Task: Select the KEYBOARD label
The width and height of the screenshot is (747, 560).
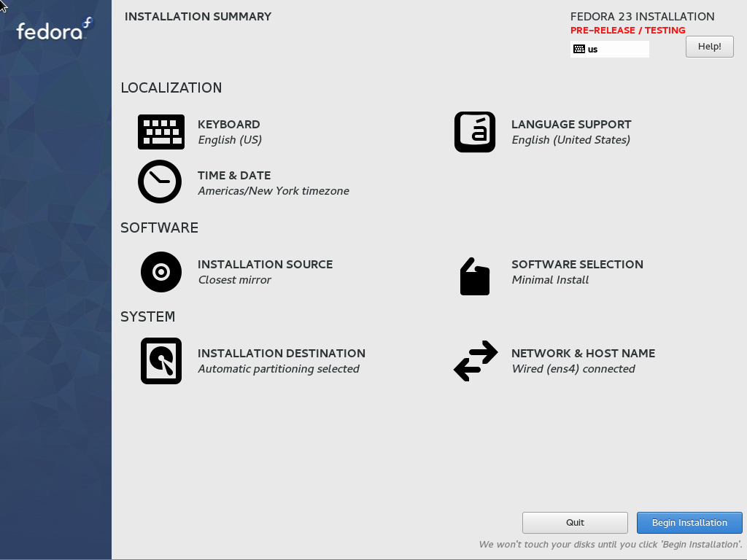Action: coord(228,124)
